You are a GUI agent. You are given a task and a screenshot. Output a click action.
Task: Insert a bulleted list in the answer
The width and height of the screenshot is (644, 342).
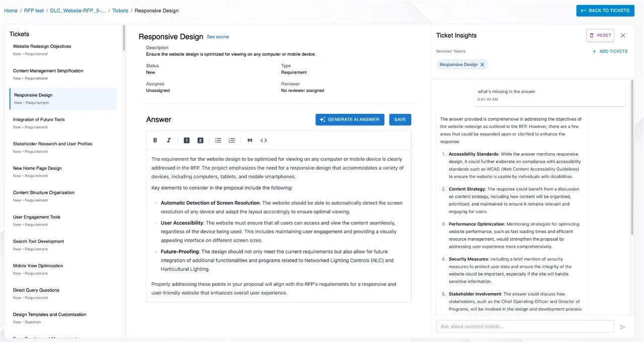pos(218,140)
